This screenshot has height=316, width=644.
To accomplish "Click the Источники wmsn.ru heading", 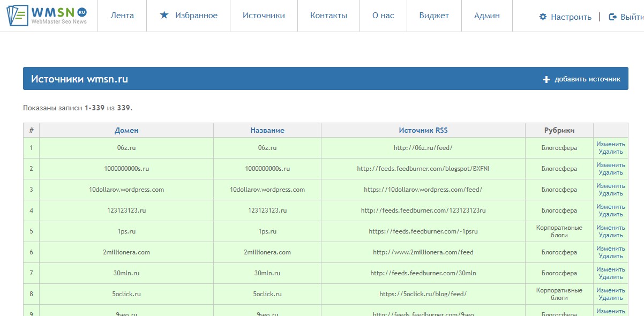I will (x=79, y=79).
